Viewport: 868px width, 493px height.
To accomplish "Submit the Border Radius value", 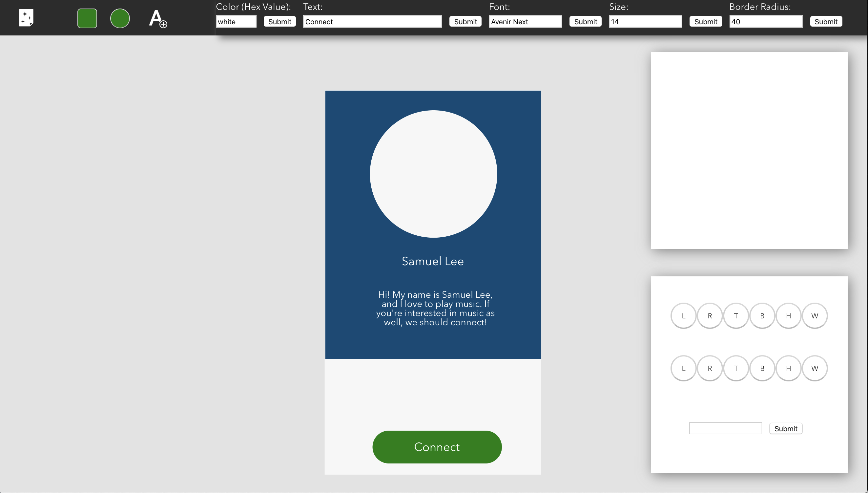I will [x=826, y=22].
